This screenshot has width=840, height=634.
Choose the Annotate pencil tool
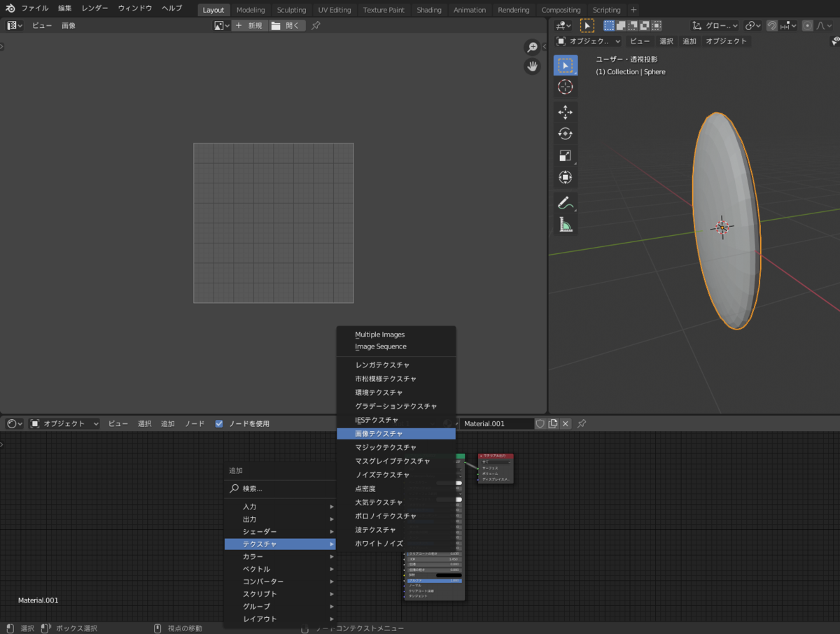click(566, 202)
